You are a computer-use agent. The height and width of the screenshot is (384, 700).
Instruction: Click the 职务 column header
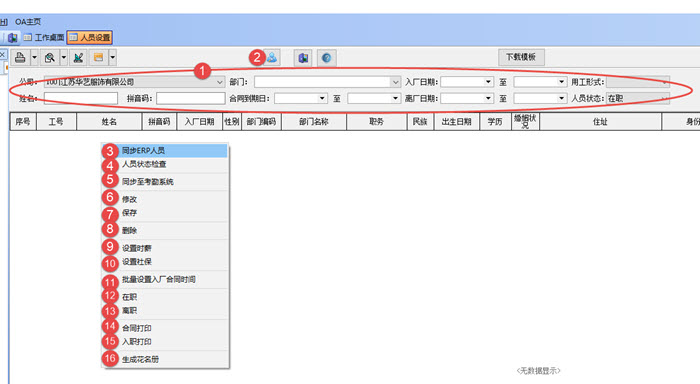click(x=377, y=121)
